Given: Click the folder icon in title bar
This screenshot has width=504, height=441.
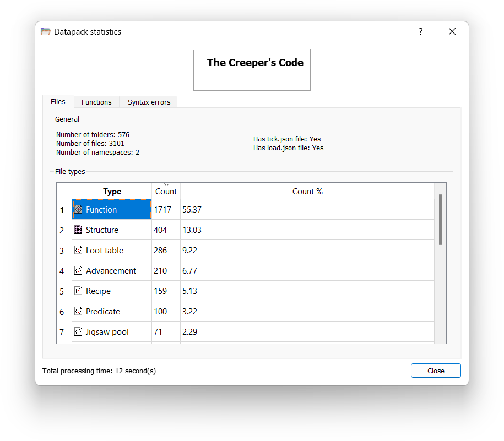Looking at the screenshot, I should pos(45,31).
